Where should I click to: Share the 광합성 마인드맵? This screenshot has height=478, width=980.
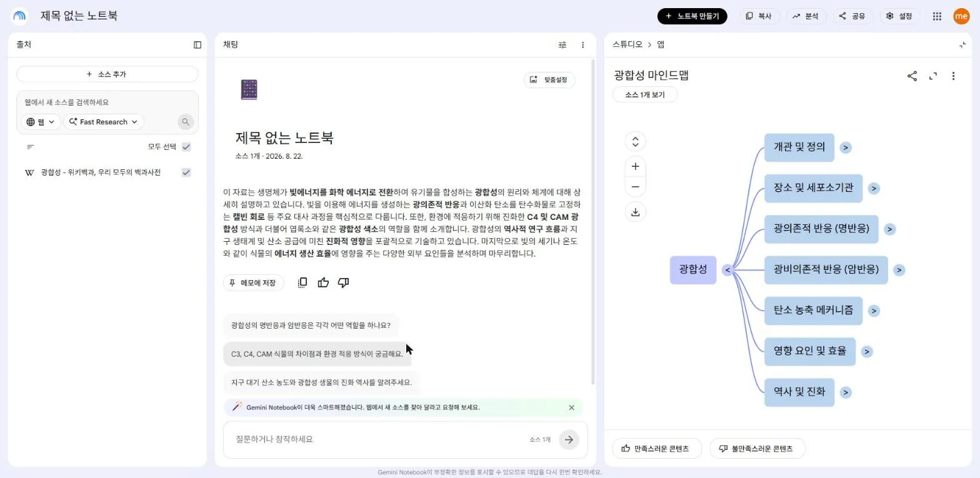912,76
